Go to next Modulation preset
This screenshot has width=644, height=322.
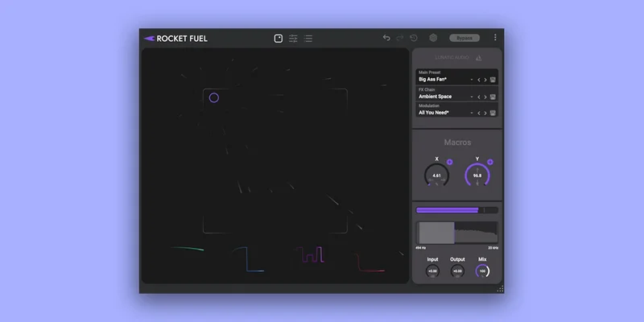(485, 113)
